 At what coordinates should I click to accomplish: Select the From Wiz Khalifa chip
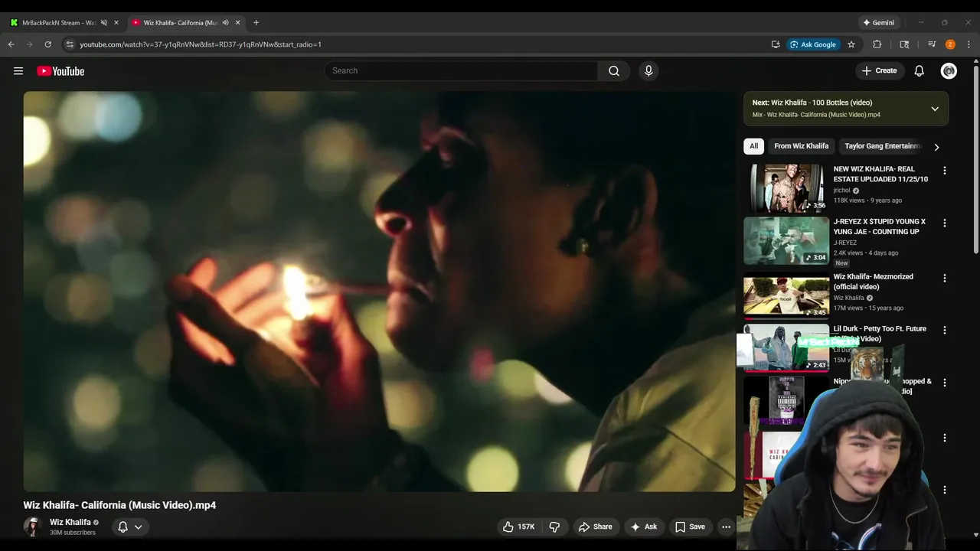801,146
